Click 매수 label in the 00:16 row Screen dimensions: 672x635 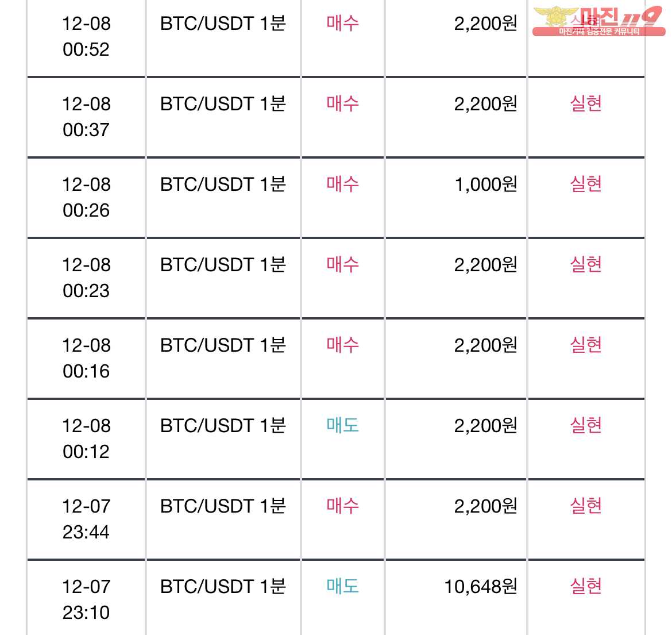[x=342, y=345]
